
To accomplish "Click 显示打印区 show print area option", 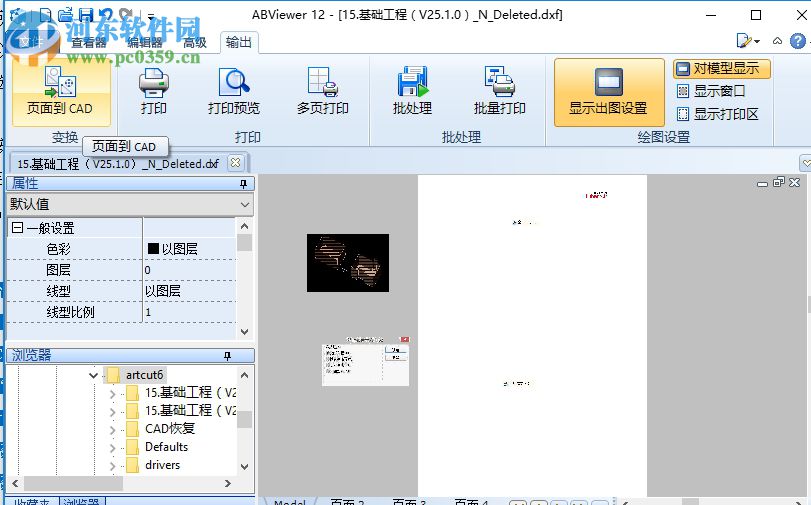I will click(x=718, y=114).
